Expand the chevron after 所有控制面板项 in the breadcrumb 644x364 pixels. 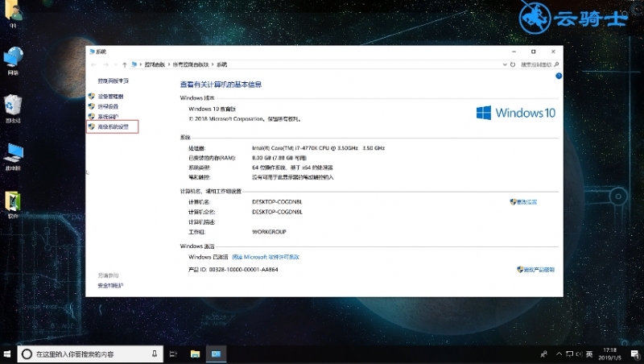(213, 64)
